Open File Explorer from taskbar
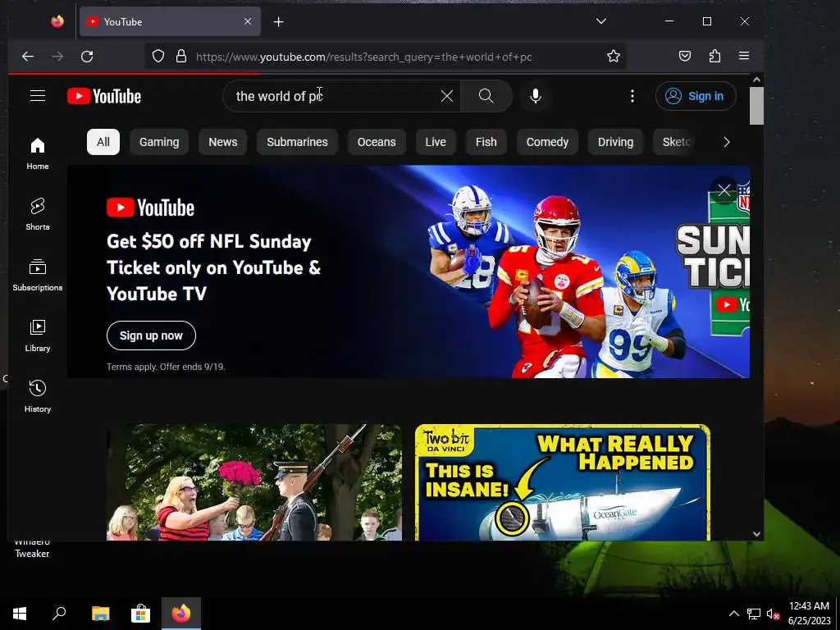 click(100, 614)
